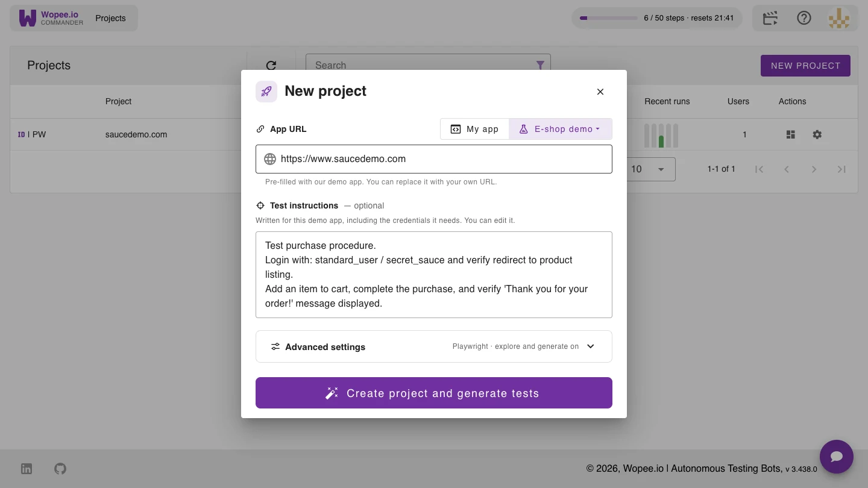
Task: Click the Recent runs column header
Action: coord(667,101)
